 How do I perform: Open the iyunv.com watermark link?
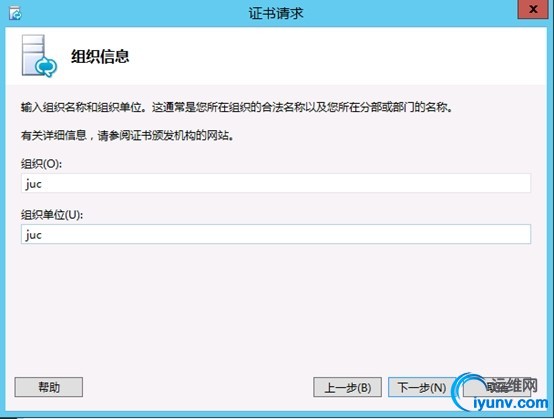pyautogui.click(x=510, y=403)
